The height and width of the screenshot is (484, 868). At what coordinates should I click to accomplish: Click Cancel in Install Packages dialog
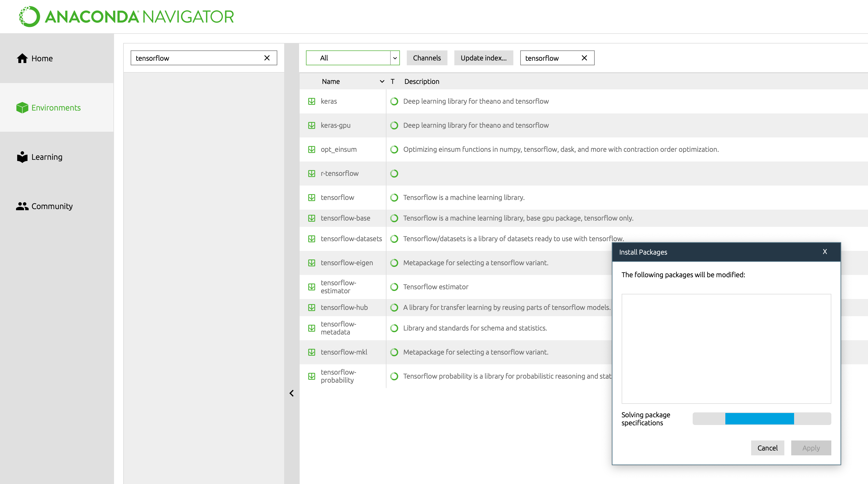pyautogui.click(x=767, y=448)
